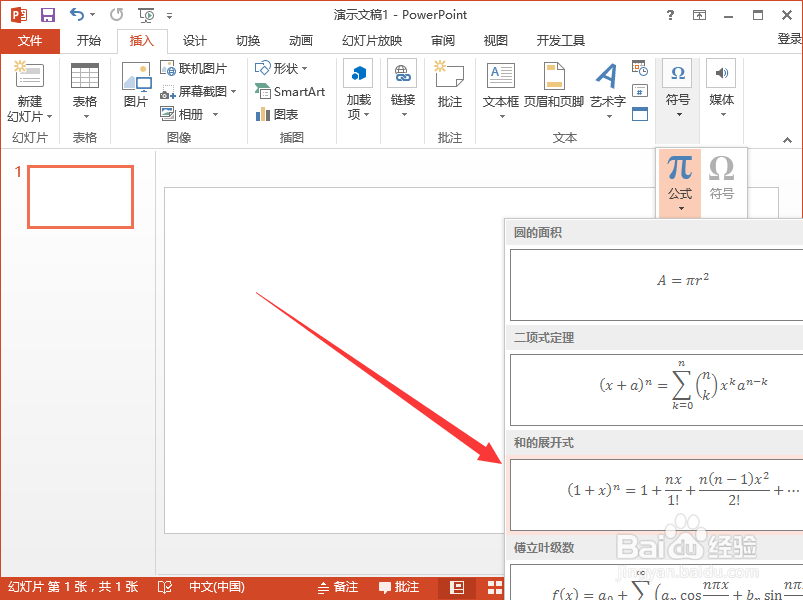The height and width of the screenshot is (600, 803).
Task: Switch to the 开始 tab
Action: click(89, 40)
